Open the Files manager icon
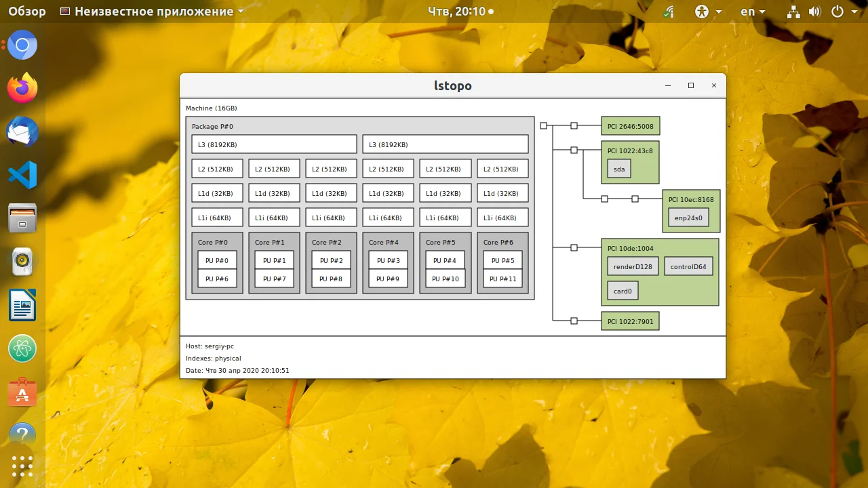868x488 pixels. (x=22, y=218)
